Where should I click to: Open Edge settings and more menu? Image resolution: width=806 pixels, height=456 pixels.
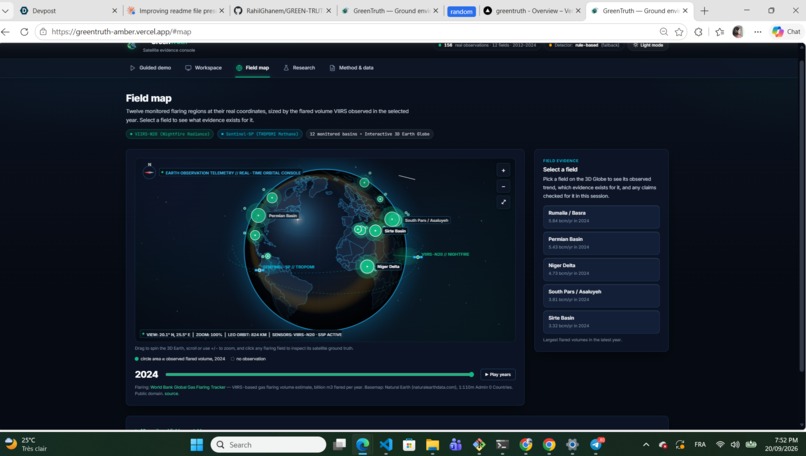[x=758, y=32]
